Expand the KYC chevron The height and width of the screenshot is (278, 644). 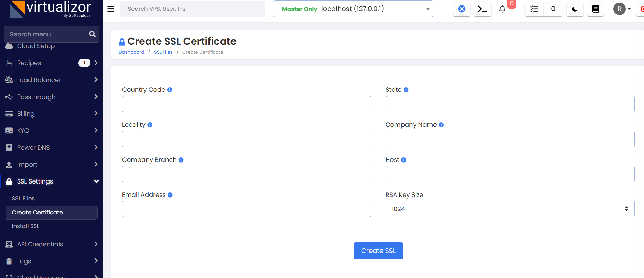(96, 130)
